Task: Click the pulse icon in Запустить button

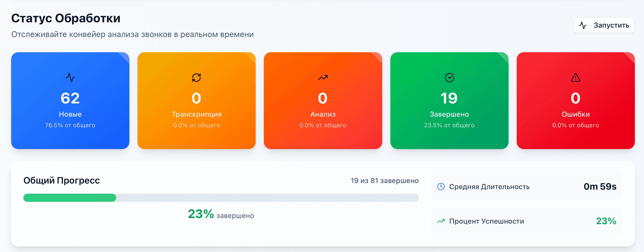Action: (583, 25)
